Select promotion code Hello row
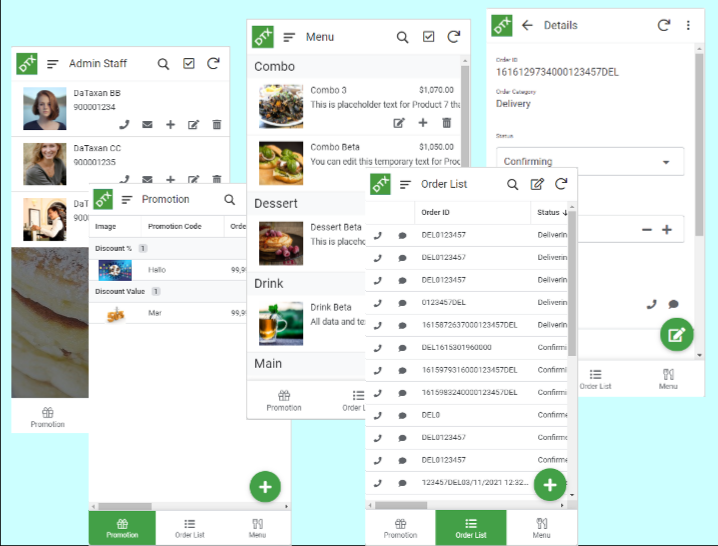The height and width of the screenshot is (546, 718). [168, 270]
